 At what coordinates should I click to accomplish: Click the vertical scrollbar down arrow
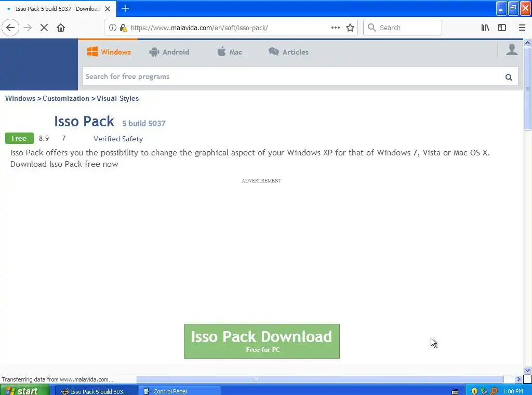click(x=527, y=370)
